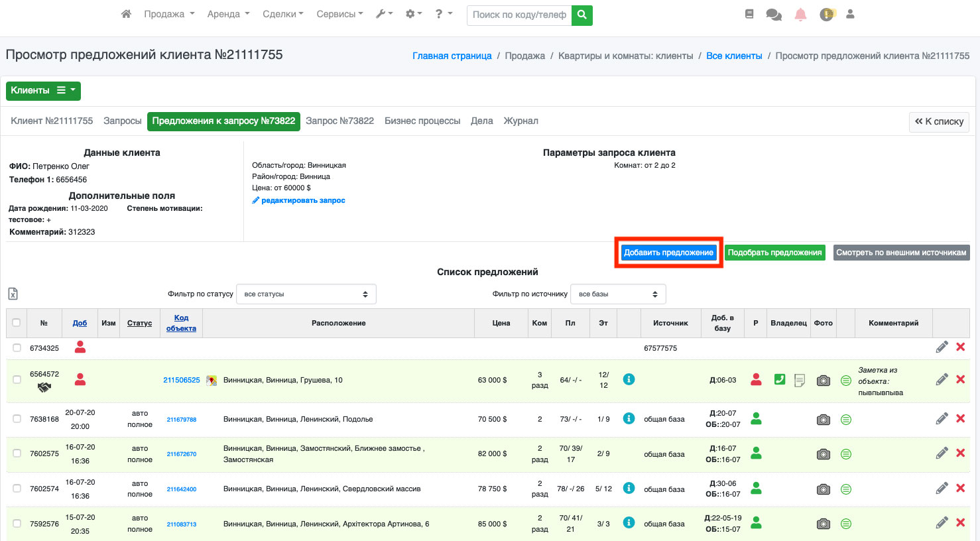
Task: Click the Excel export icon above table
Action: pyautogui.click(x=13, y=294)
